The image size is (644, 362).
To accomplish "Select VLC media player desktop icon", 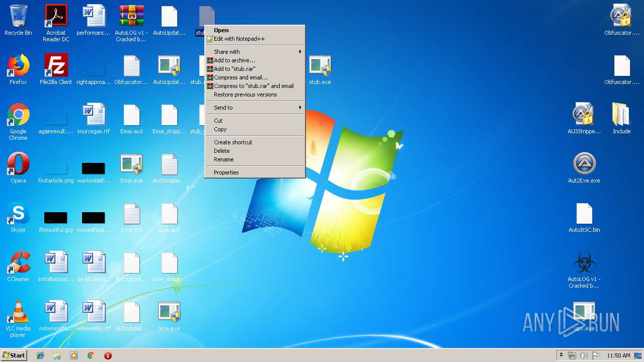I will pyautogui.click(x=18, y=319).
